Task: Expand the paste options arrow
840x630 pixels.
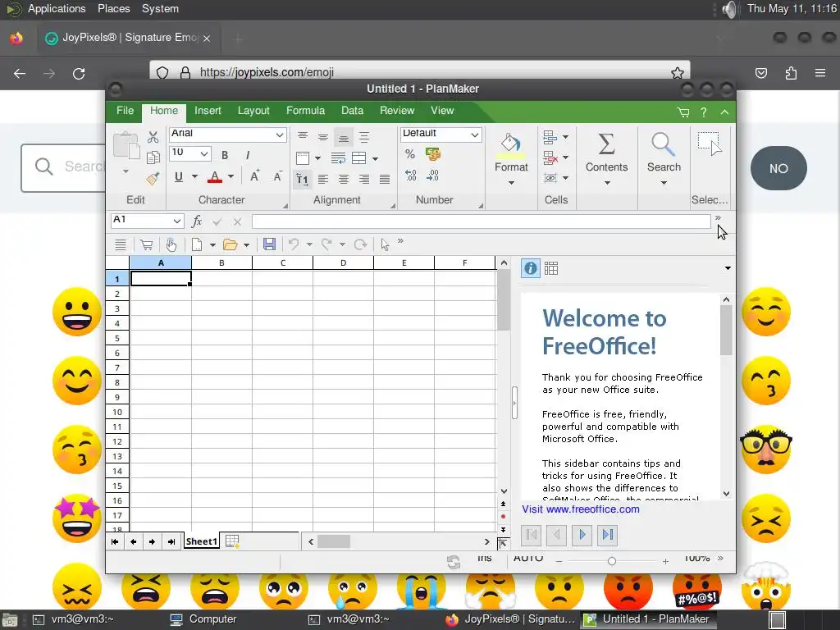Action: tap(126, 171)
